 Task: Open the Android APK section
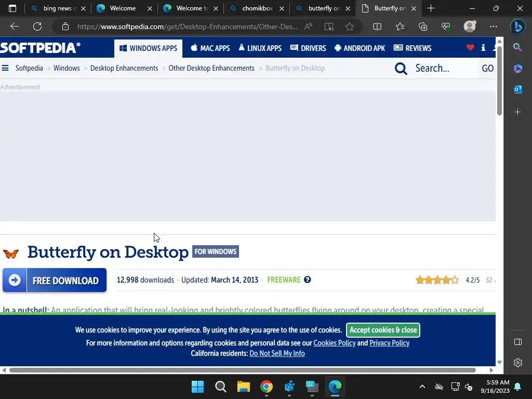tap(360, 48)
